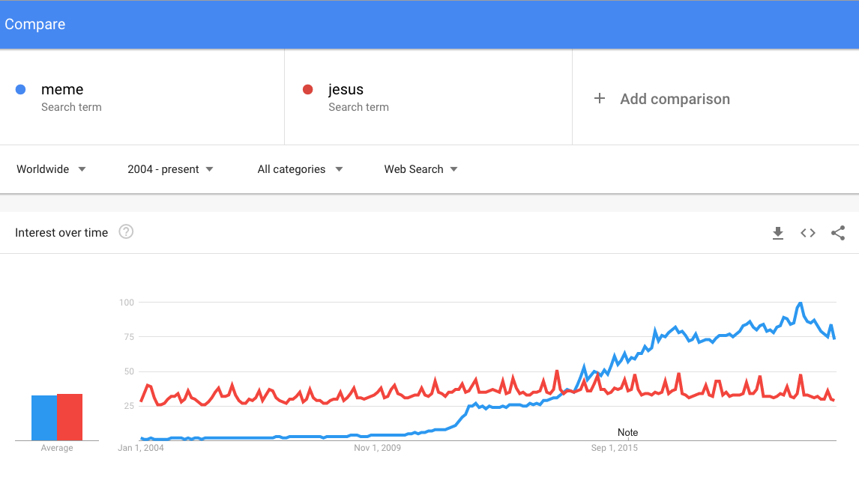Image resolution: width=859 pixels, height=504 pixels.
Task: Click the plus icon for Add comparison
Action: pos(600,99)
